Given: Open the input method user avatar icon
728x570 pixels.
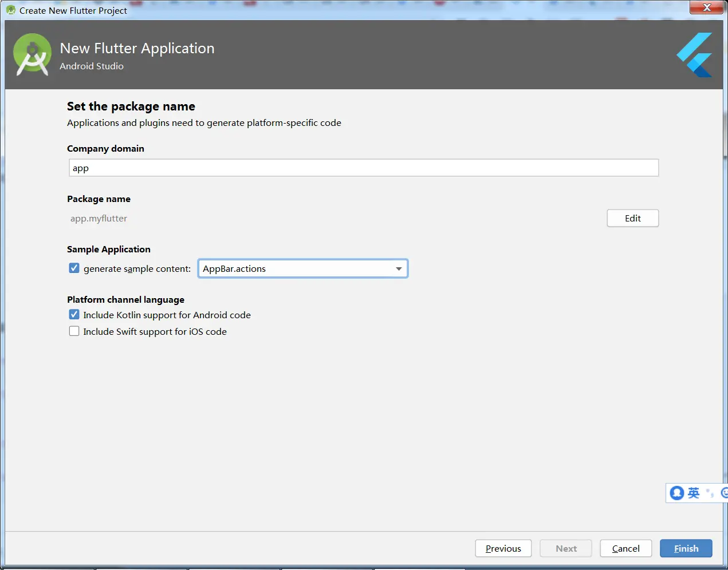Looking at the screenshot, I should (677, 493).
